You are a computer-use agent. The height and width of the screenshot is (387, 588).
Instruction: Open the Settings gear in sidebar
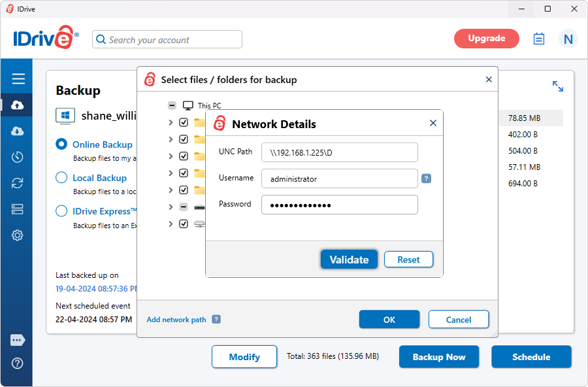pos(18,235)
